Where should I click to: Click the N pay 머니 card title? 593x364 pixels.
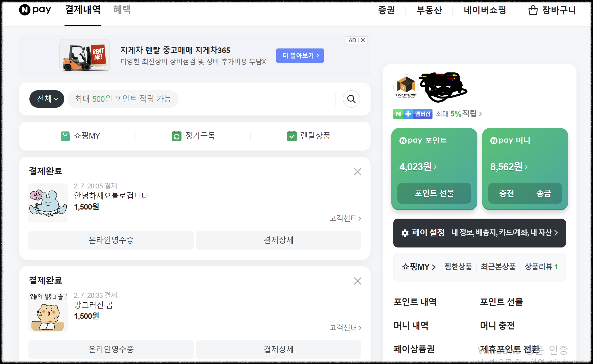click(510, 140)
